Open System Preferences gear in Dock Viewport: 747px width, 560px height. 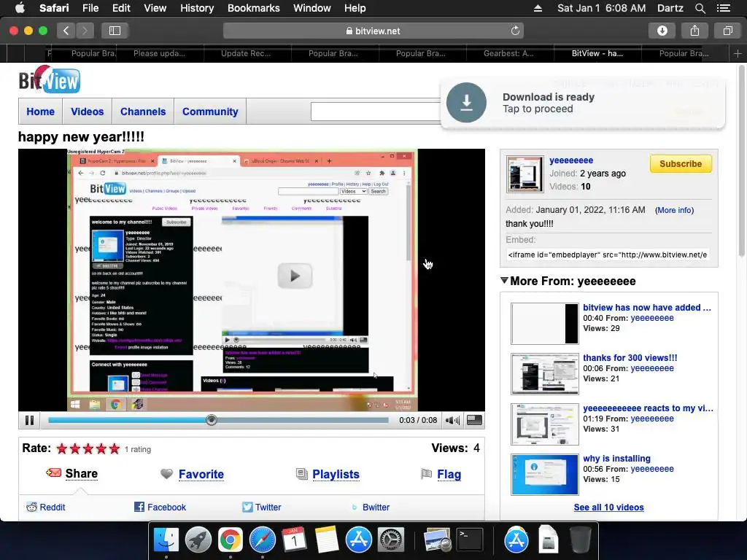391,540
